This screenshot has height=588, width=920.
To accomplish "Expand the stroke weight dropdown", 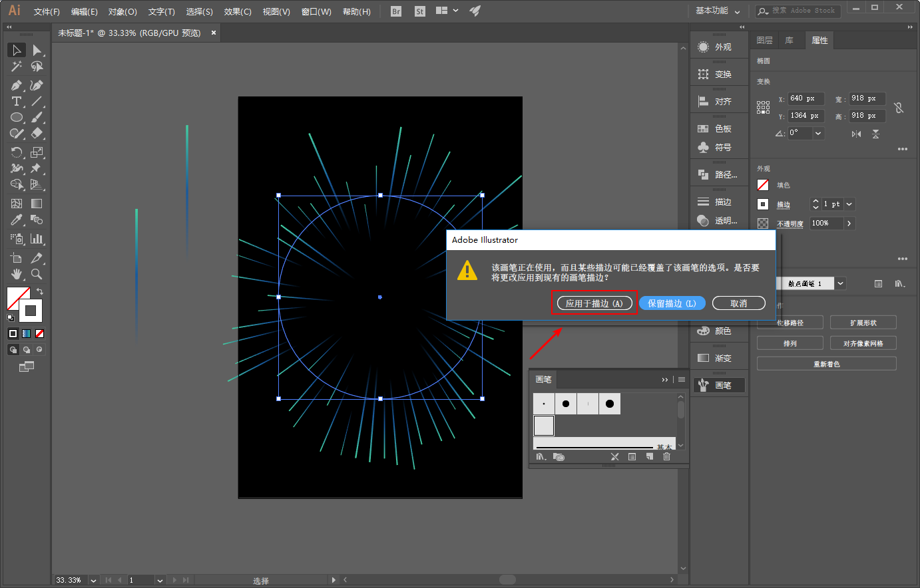I will (x=849, y=204).
